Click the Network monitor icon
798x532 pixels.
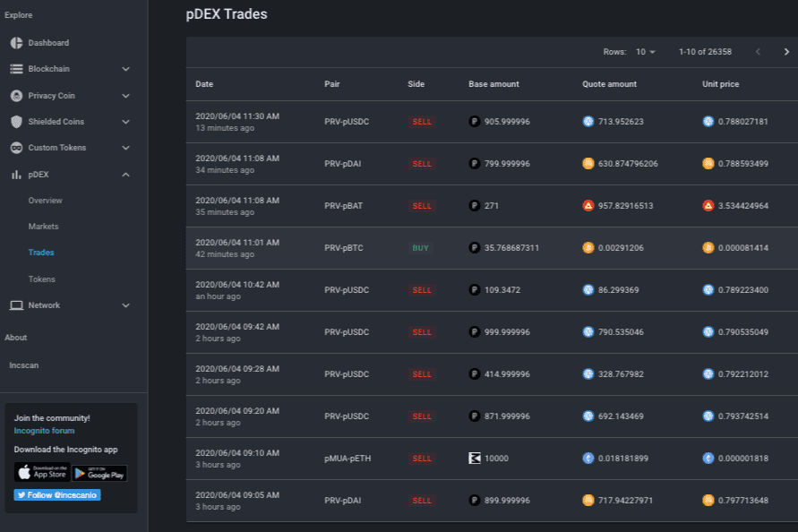point(15,305)
